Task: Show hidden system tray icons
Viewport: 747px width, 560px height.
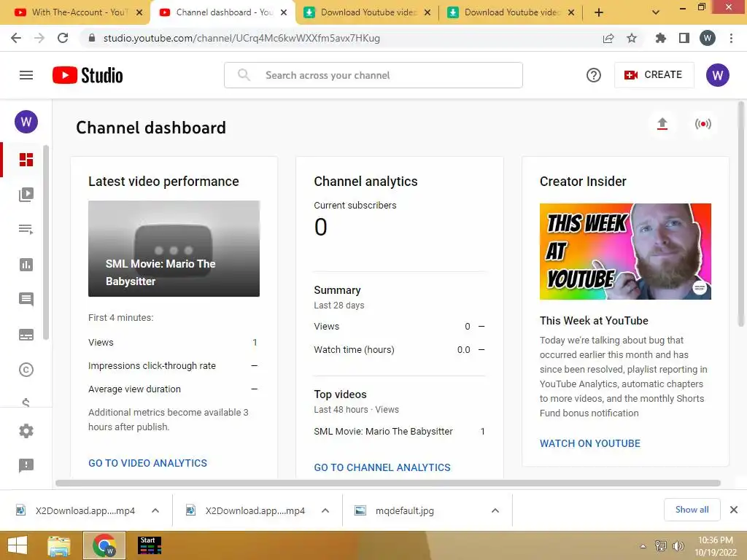Action: 643,546
